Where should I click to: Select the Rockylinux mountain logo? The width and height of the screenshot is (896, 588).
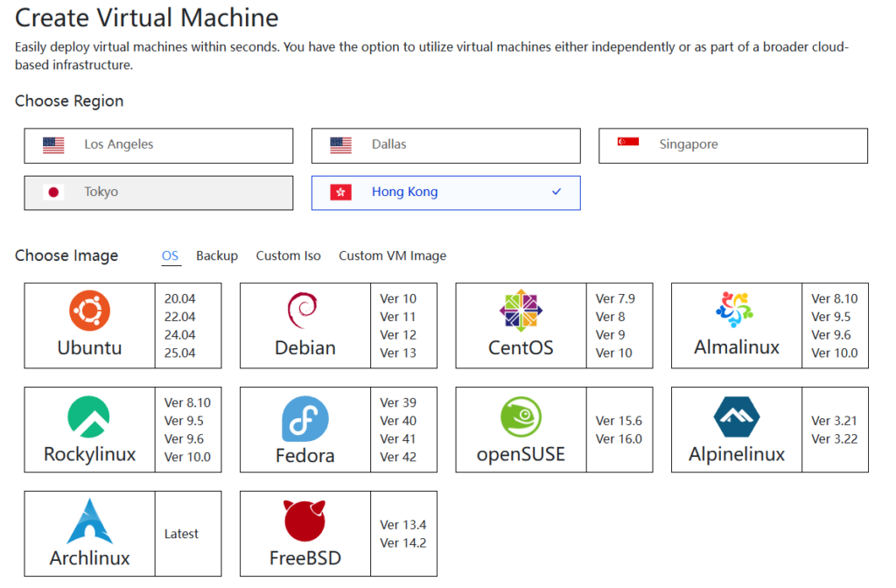pos(89,416)
